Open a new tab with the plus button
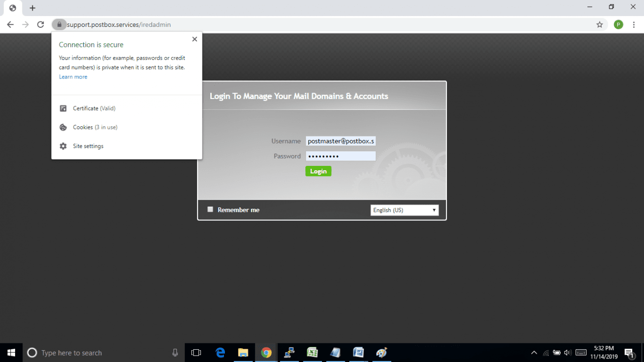This screenshot has height=362, width=644. 32,8
